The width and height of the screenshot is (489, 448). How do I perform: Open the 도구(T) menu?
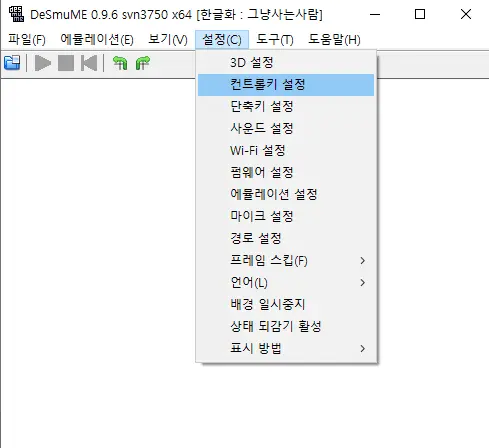[x=275, y=40]
